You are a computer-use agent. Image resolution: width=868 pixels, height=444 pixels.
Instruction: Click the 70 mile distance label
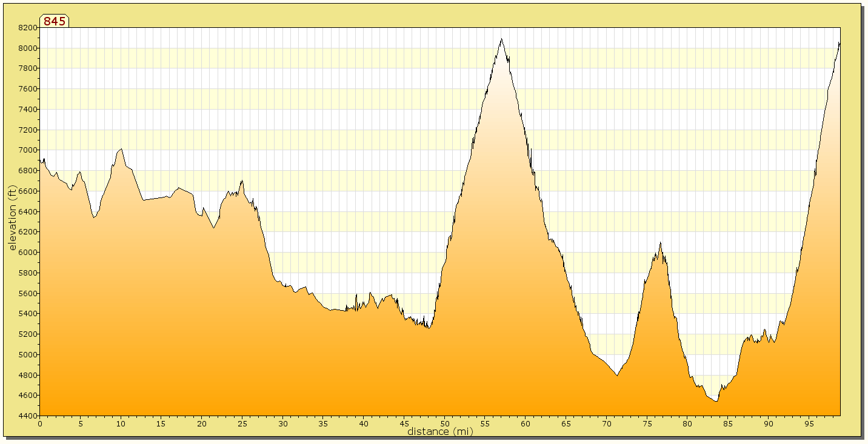click(607, 424)
